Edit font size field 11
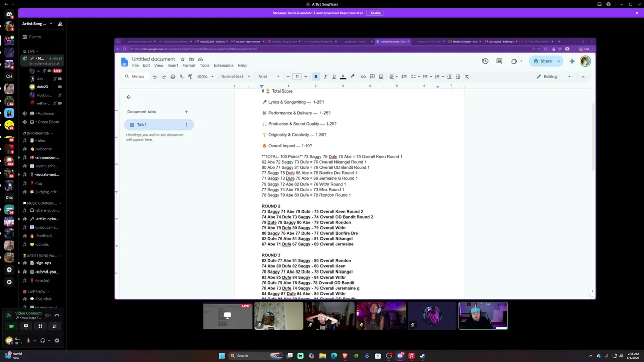Image resolution: width=644 pixels, height=362 pixels. tap(297, 77)
